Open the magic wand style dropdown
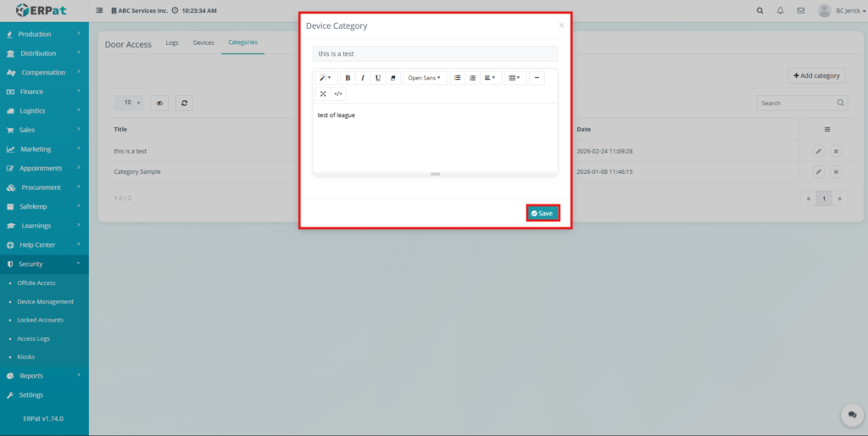Screen dimensions: 868x436 325,78
